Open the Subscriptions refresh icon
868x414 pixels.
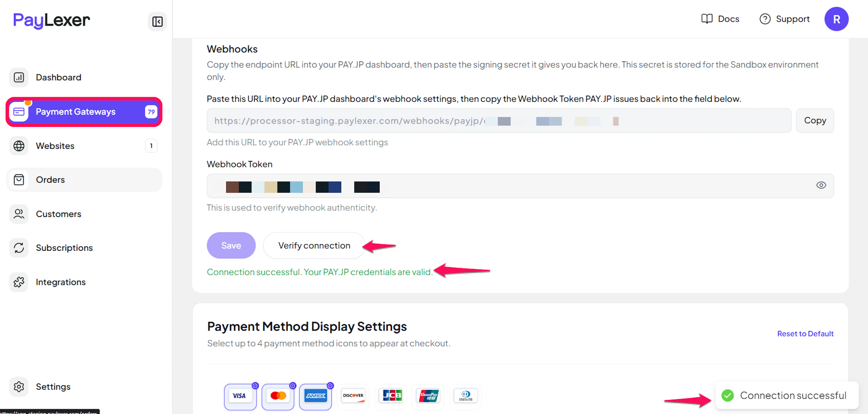pyautogui.click(x=19, y=248)
